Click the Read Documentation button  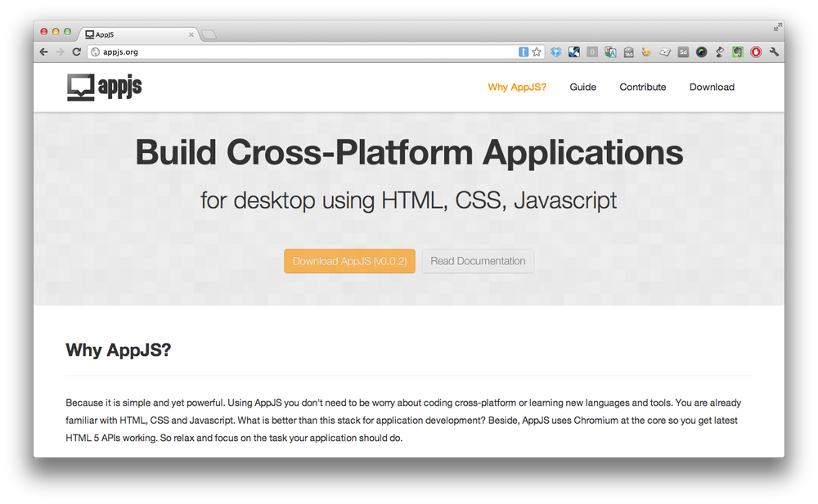(478, 261)
